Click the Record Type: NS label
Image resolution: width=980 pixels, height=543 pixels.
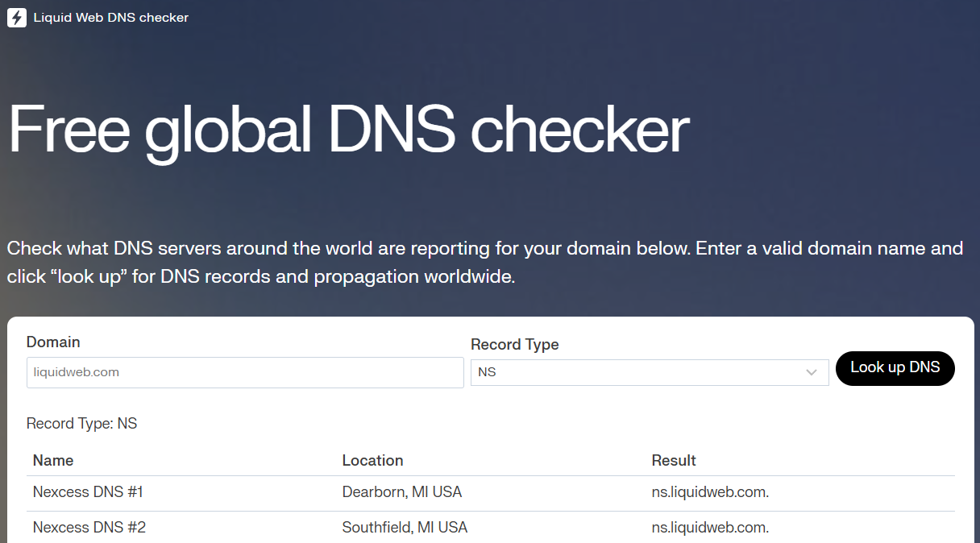pos(81,423)
